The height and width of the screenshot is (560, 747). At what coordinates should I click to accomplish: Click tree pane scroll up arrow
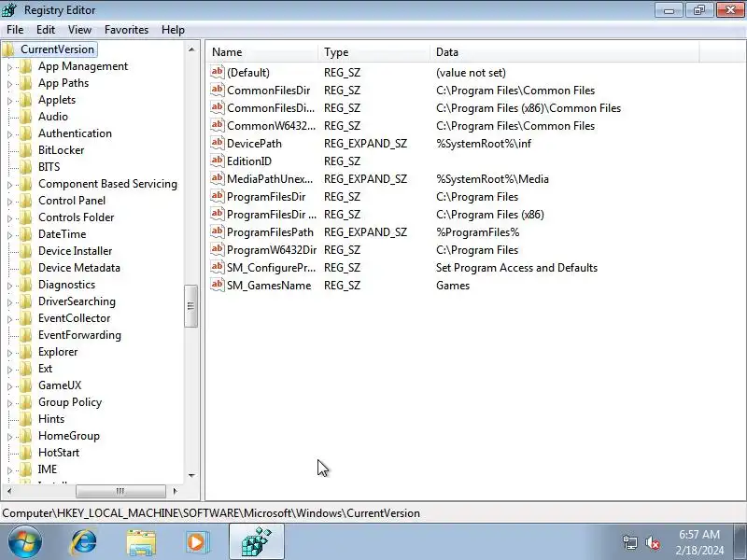pyautogui.click(x=191, y=49)
